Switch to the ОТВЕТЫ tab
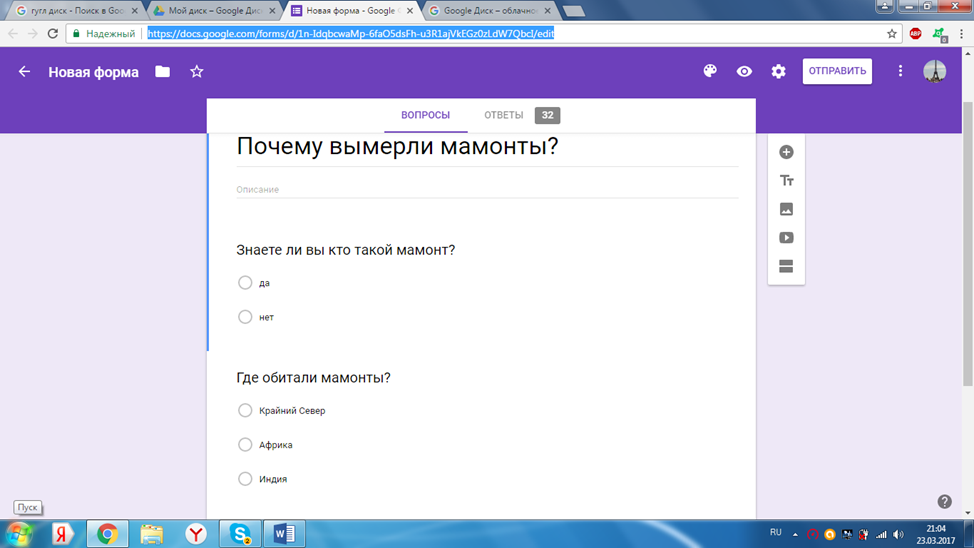The width and height of the screenshot is (974, 548). [x=504, y=115]
